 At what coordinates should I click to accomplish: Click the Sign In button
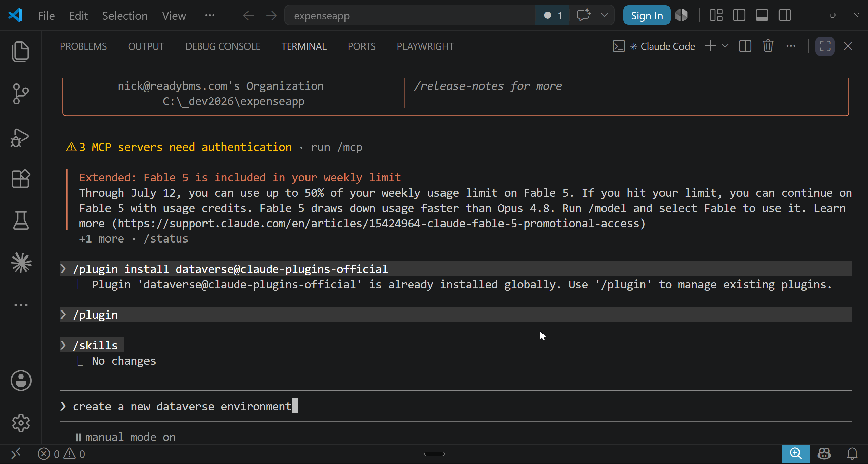pos(647,15)
